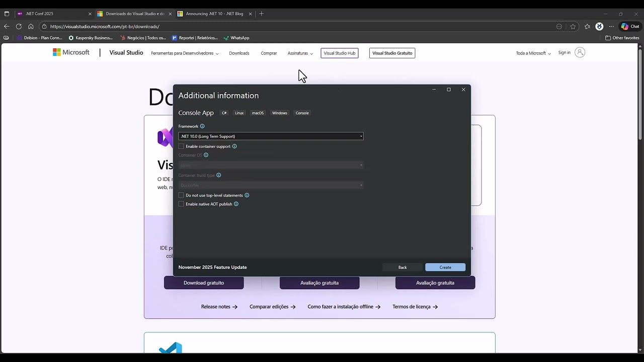Image resolution: width=644 pixels, height=362 pixels.
Task: Open the Release notes link
Action: point(219,307)
